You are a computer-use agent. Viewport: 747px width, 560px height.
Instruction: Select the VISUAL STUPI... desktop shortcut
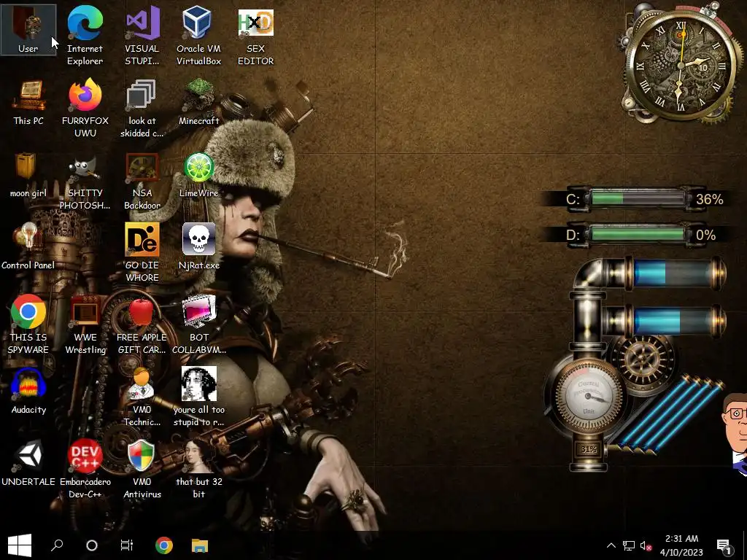pos(142,36)
